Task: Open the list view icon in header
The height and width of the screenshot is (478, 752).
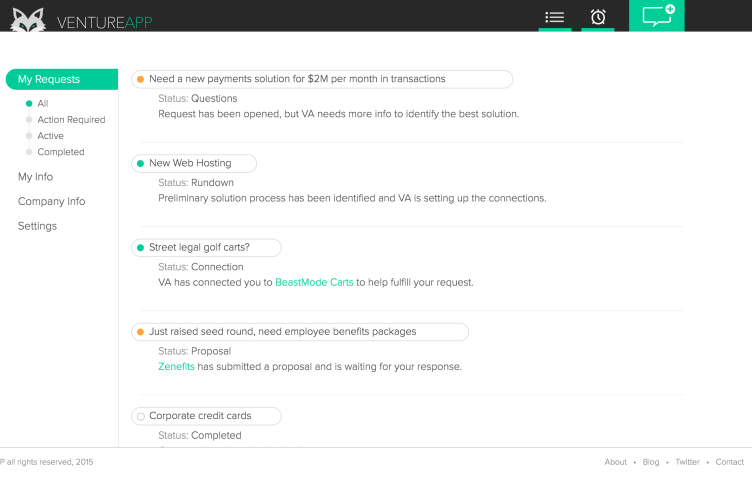Action: pyautogui.click(x=554, y=17)
